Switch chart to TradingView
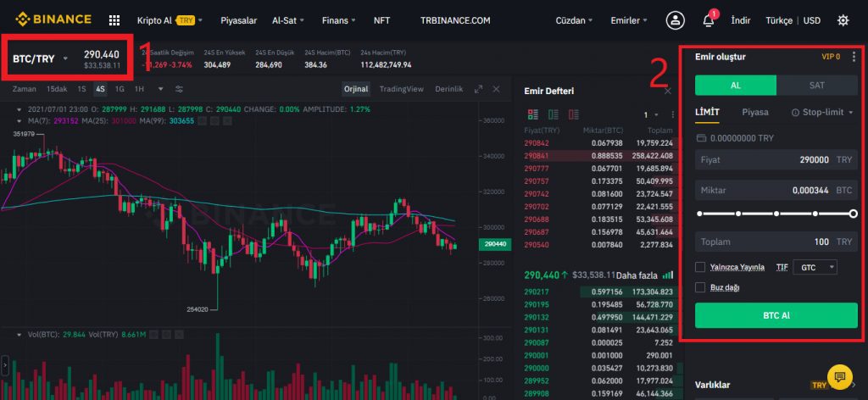The height and width of the screenshot is (400, 868). [401, 89]
